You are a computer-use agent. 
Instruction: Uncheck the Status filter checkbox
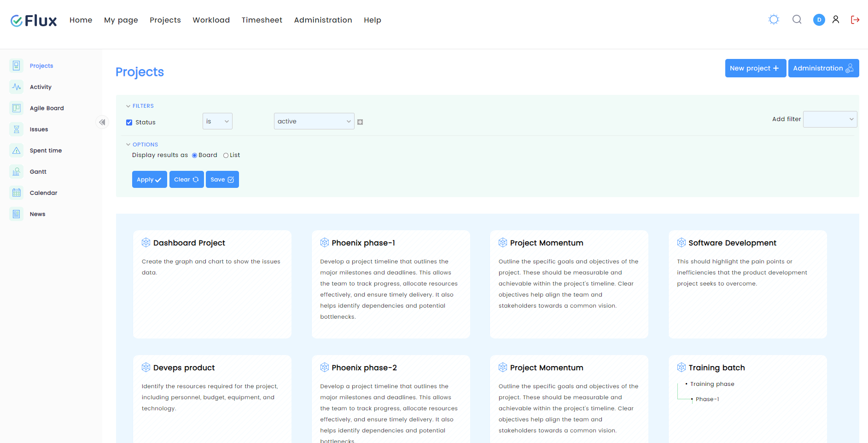click(129, 122)
